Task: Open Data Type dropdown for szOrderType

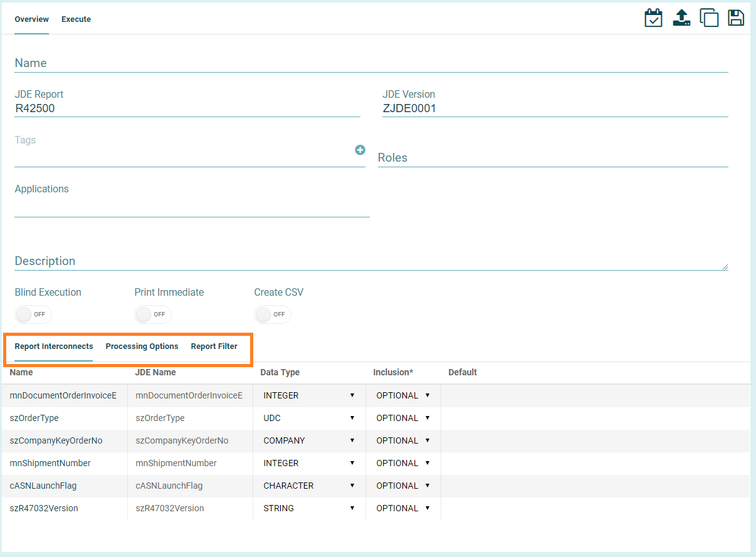Action: tap(309, 418)
